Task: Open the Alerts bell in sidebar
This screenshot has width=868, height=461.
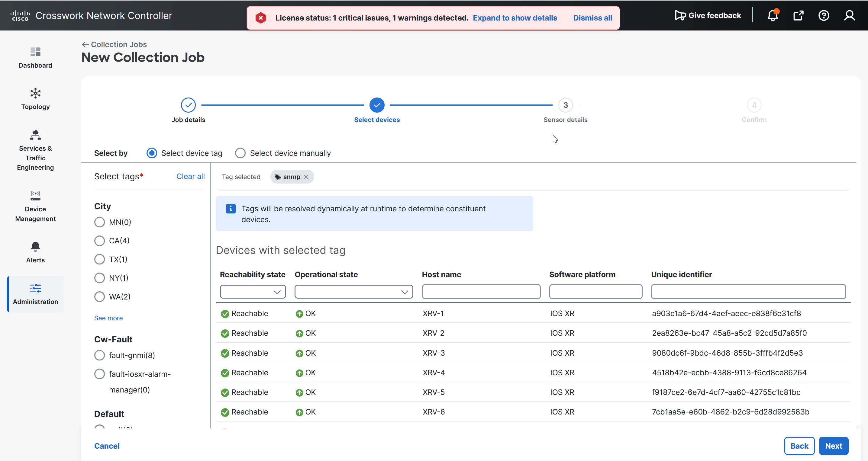Action: click(x=35, y=247)
